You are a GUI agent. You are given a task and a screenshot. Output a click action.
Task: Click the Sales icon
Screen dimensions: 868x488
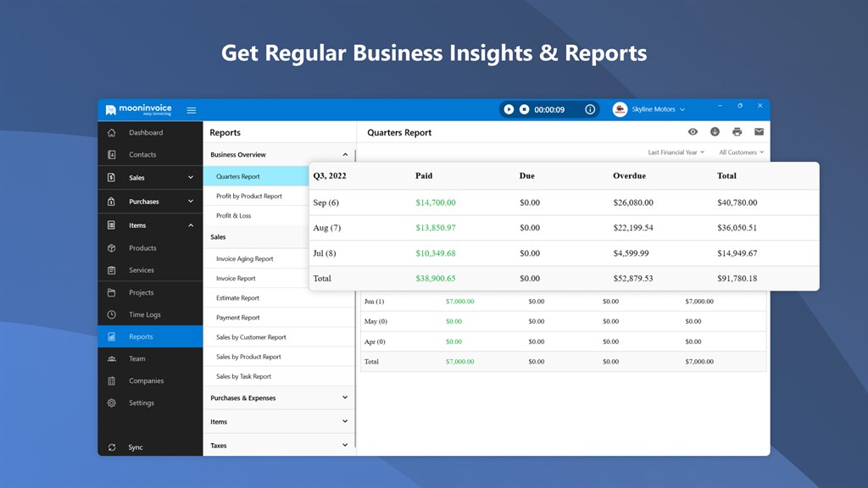pos(111,178)
